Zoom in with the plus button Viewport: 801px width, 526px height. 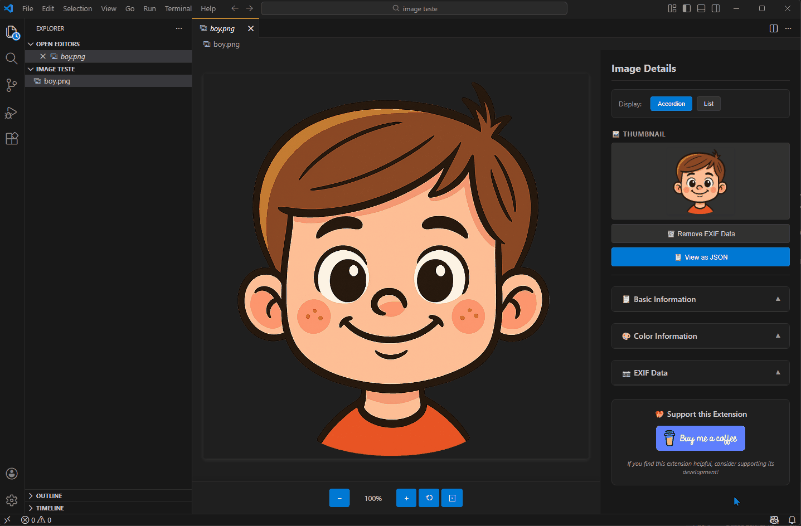coord(406,498)
